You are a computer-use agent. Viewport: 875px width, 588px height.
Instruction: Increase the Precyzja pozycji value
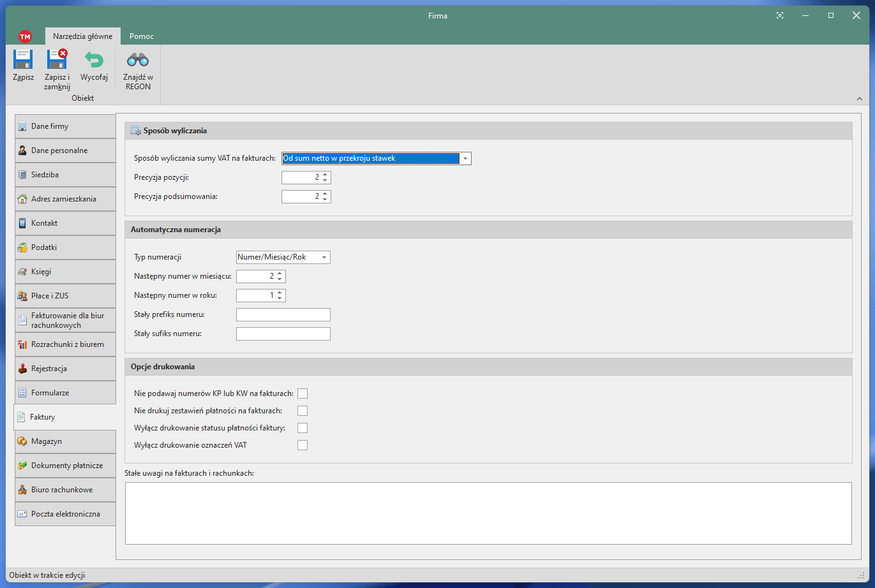pos(325,175)
